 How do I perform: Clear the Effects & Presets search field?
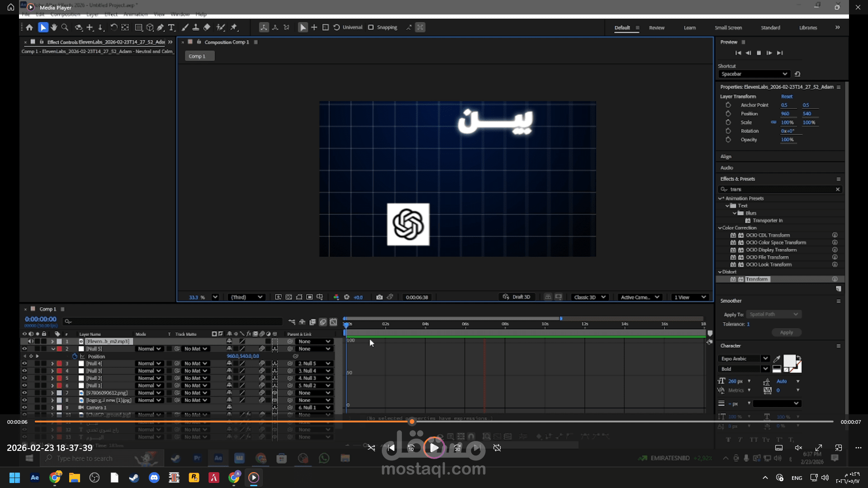pyautogui.click(x=838, y=190)
